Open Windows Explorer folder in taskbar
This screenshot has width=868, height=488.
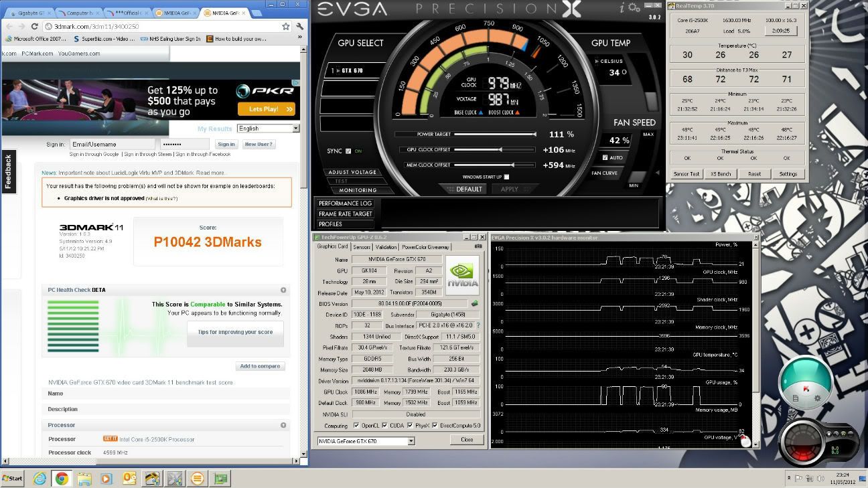pyautogui.click(x=84, y=479)
